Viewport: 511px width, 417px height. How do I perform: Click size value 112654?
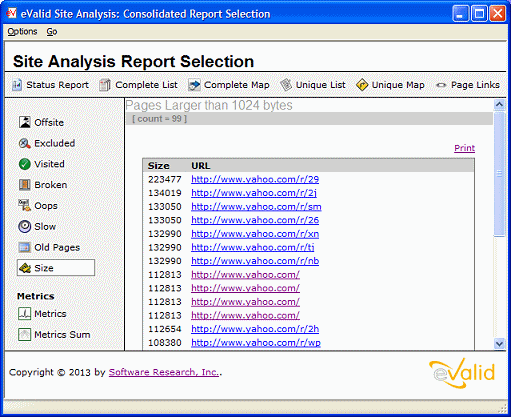click(x=165, y=329)
